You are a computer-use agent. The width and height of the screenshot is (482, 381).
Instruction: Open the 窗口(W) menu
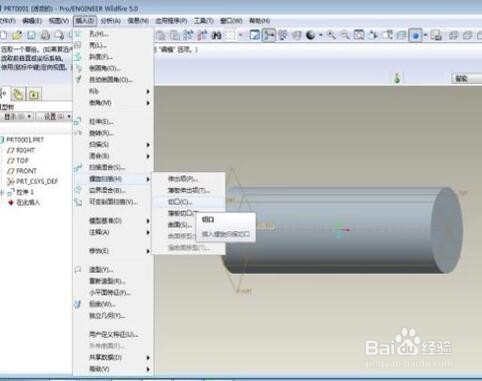point(231,21)
